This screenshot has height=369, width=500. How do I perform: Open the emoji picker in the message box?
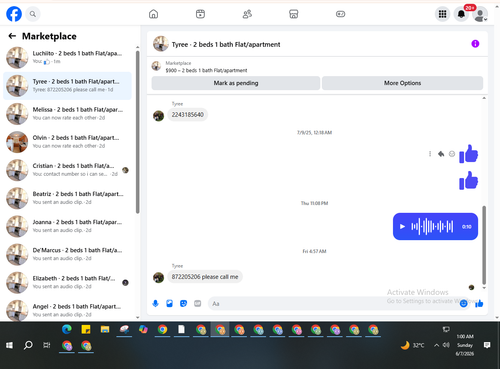[463, 303]
